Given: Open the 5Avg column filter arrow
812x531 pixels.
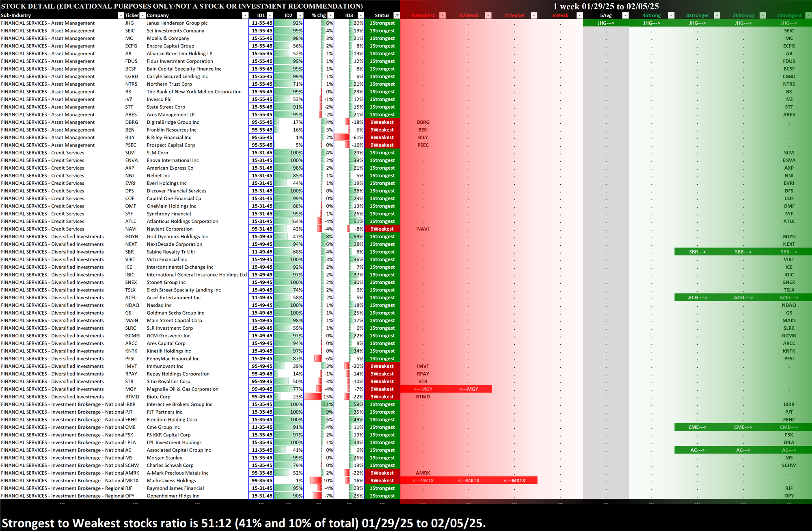Looking at the screenshot, I should tap(625, 15).
